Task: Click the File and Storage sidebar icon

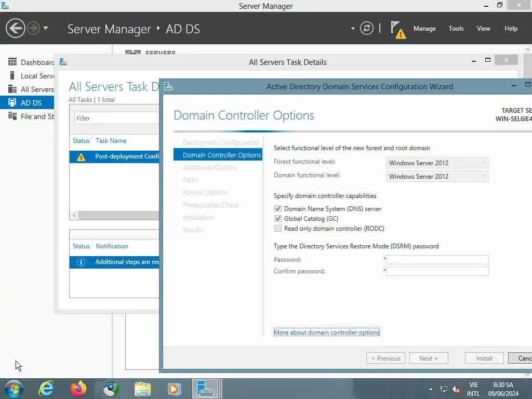Action: [12, 116]
